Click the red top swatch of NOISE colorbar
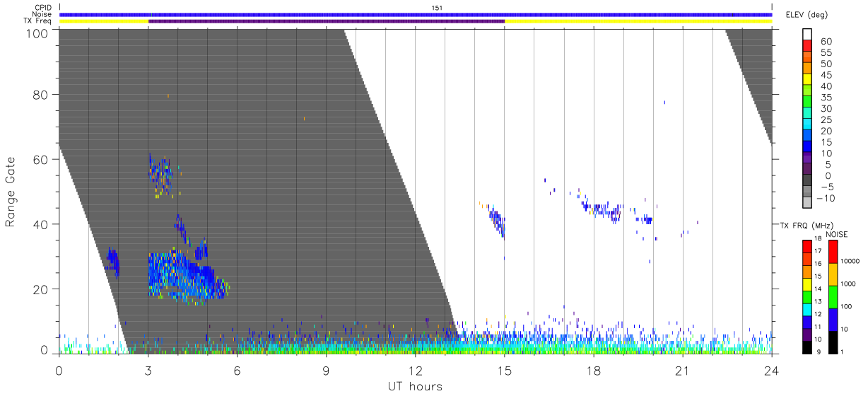Viewport: 868px width, 401px height. click(x=833, y=251)
